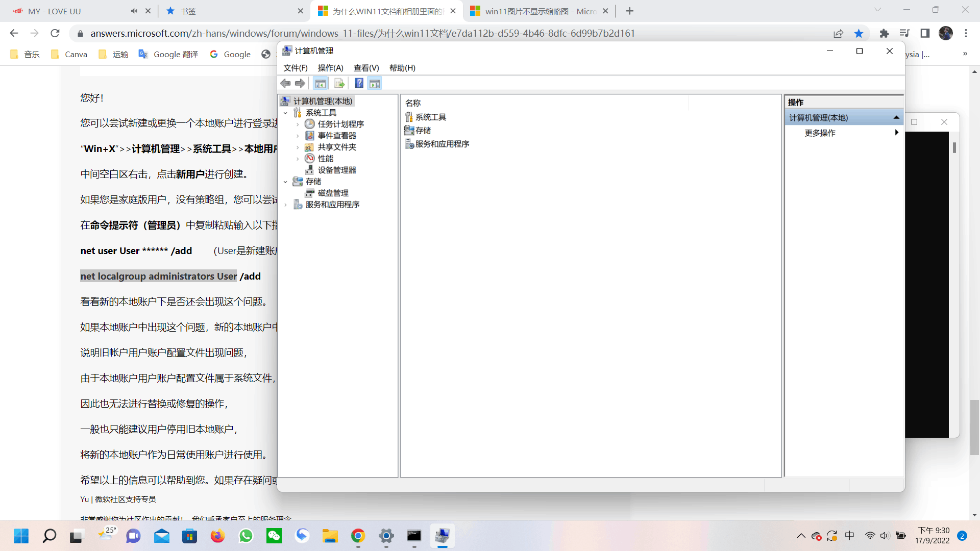Click the 名称 column header

click(x=413, y=103)
